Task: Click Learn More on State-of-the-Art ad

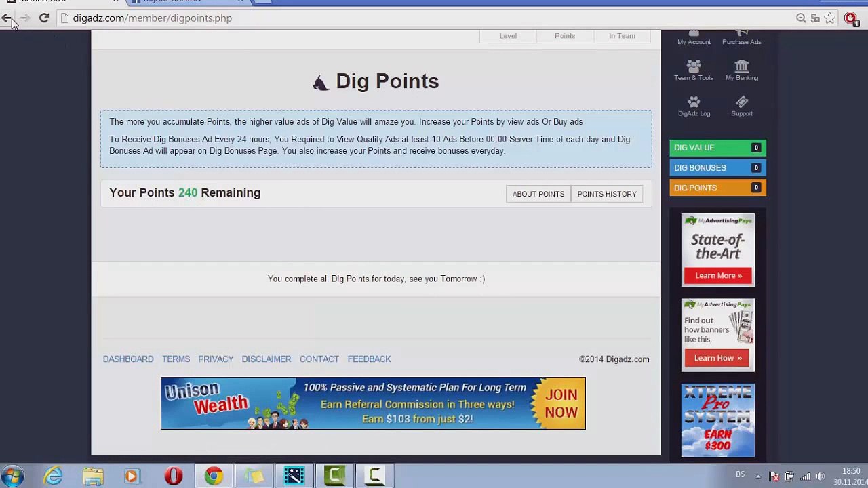Action: pos(718,276)
